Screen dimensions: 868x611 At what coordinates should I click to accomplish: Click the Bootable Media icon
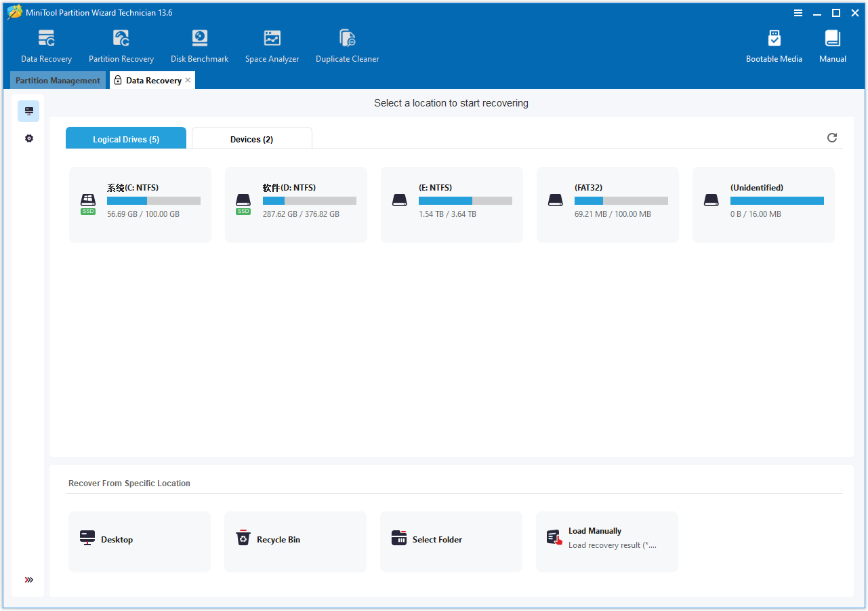pos(774,39)
